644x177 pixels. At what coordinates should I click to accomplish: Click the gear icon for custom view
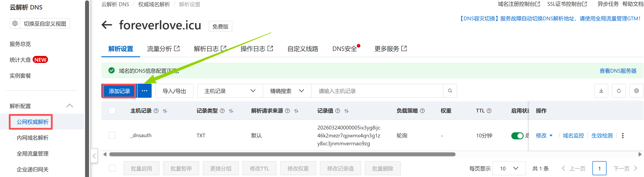tap(15, 24)
